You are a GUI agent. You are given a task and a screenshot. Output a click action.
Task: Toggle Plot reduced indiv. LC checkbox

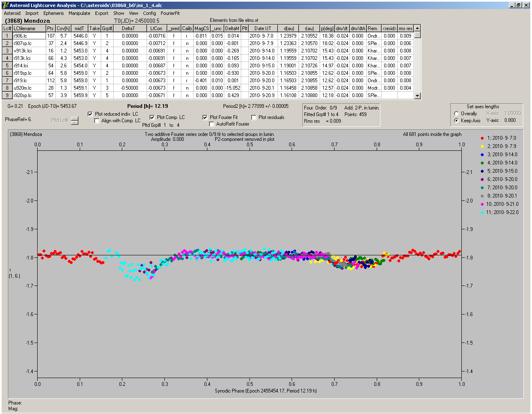pyautogui.click(x=90, y=114)
